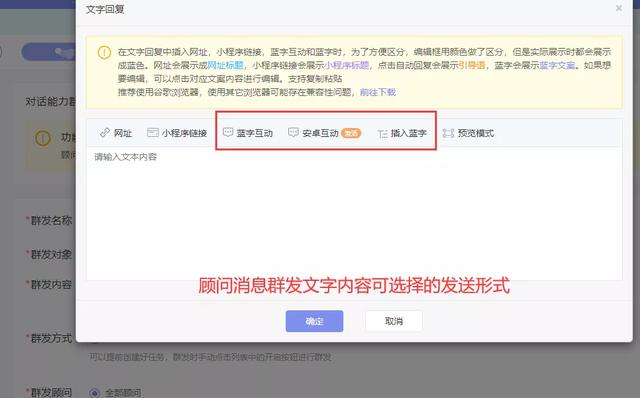Select 全部顾问 radio in background page
This screenshot has width=640, height=398.
coord(95,393)
